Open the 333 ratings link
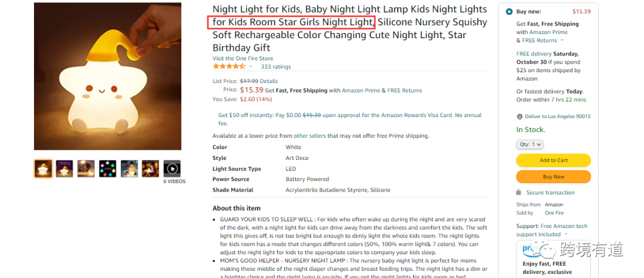The width and height of the screenshot is (644, 278). coord(276,67)
